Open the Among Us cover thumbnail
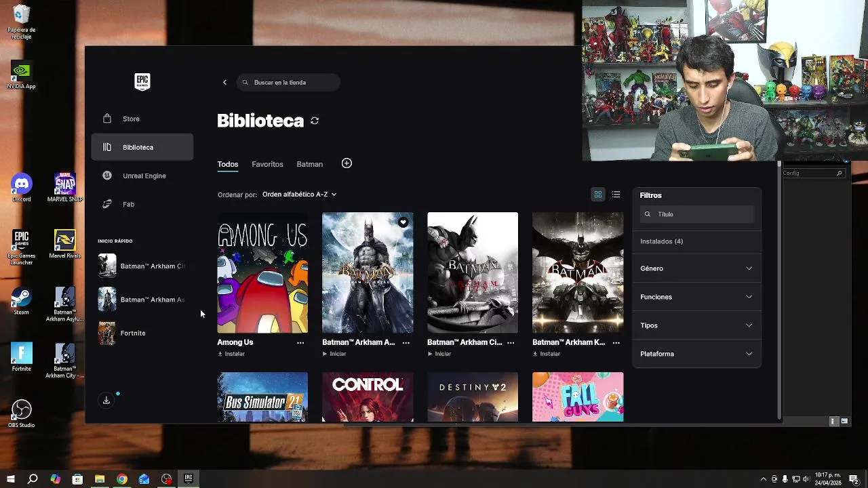This screenshot has height=488, width=868. [262, 272]
